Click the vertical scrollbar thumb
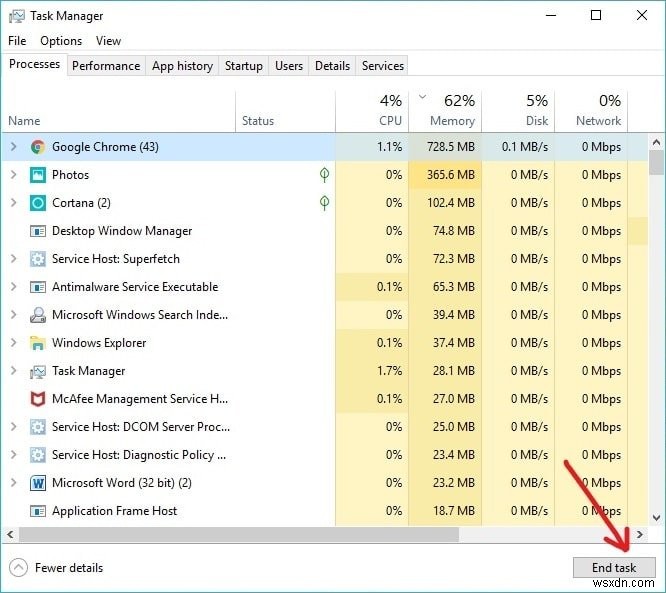The image size is (666, 593). [656, 162]
